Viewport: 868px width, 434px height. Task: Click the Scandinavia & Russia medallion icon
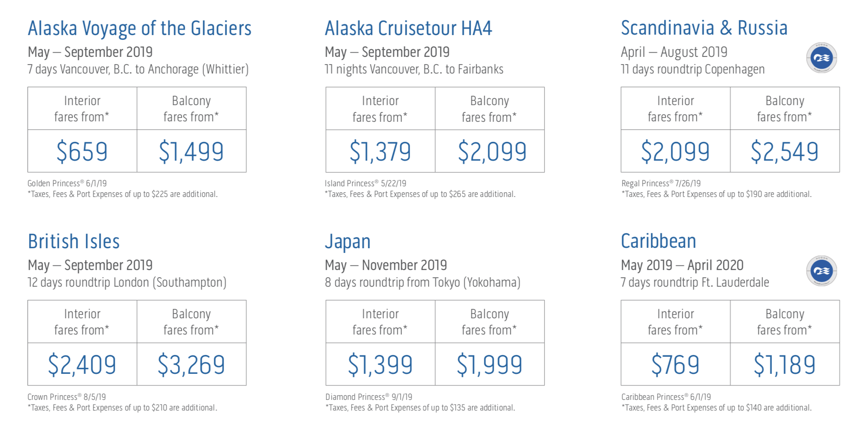[821, 58]
